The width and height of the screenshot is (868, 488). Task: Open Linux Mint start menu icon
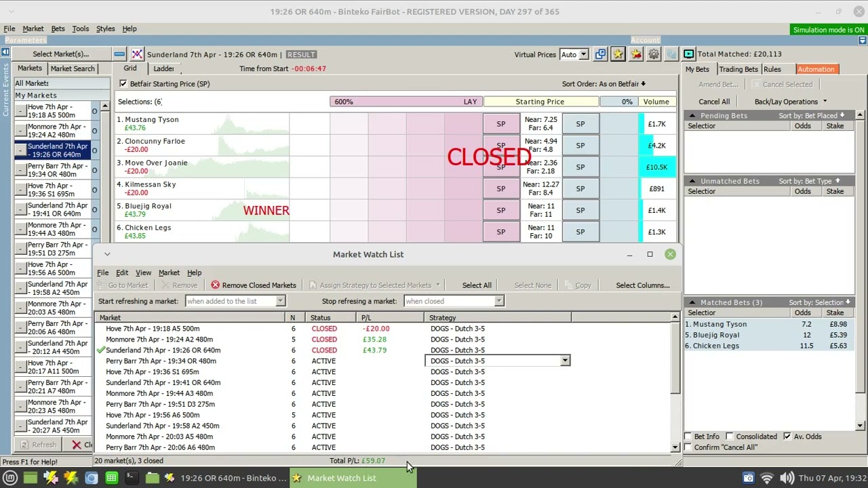(10, 479)
